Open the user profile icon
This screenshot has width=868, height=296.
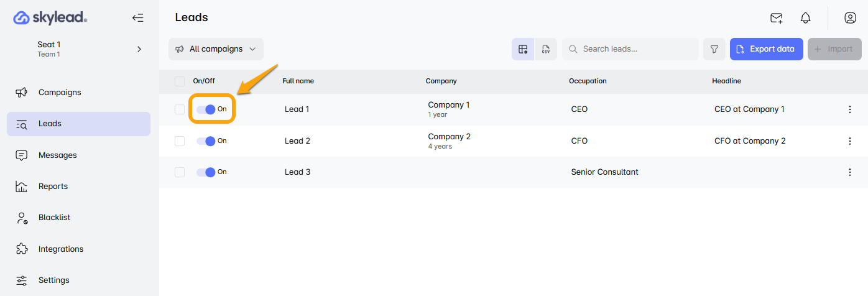tap(850, 18)
